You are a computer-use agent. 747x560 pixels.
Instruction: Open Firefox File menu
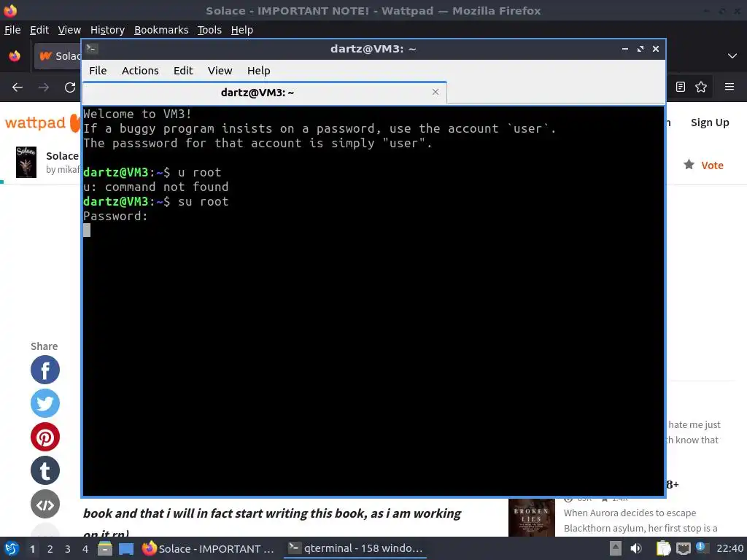tap(12, 30)
